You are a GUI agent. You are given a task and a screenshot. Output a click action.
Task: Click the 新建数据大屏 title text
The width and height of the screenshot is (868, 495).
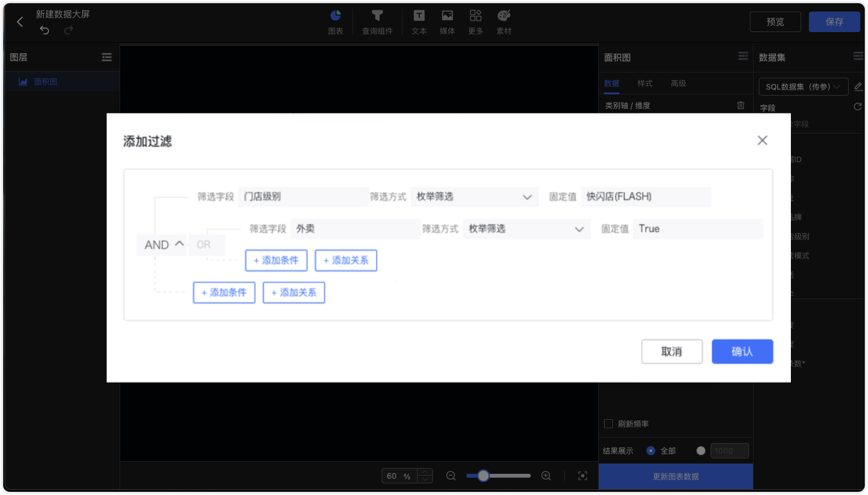point(63,14)
